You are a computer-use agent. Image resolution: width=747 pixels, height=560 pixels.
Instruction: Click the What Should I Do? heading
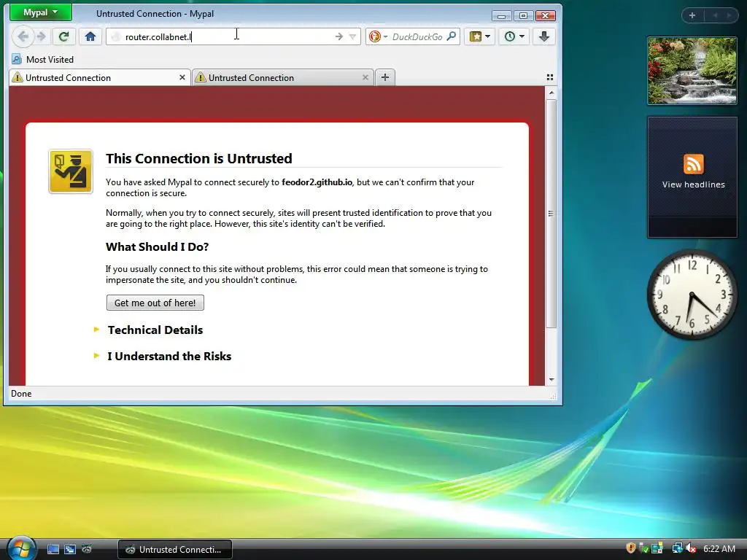click(158, 246)
